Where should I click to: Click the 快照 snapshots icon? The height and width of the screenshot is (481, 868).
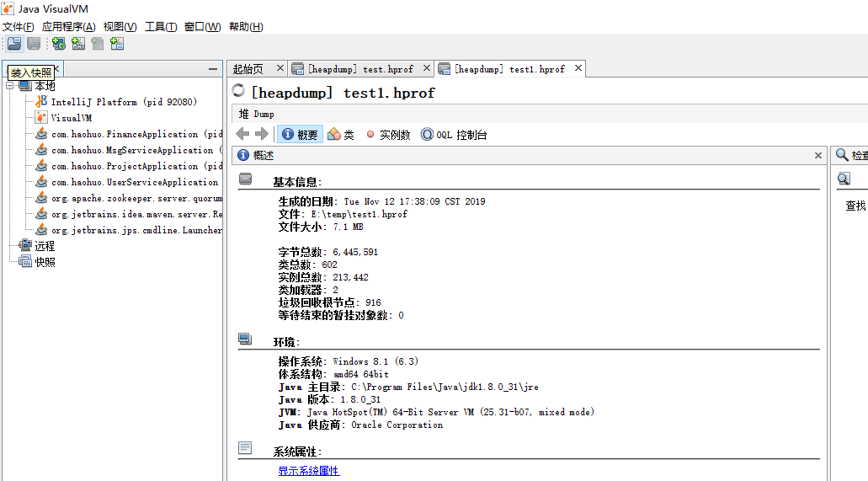(25, 261)
